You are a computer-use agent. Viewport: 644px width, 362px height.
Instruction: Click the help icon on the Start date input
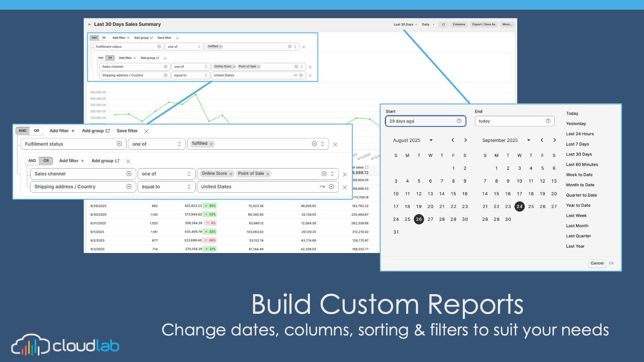coord(458,121)
